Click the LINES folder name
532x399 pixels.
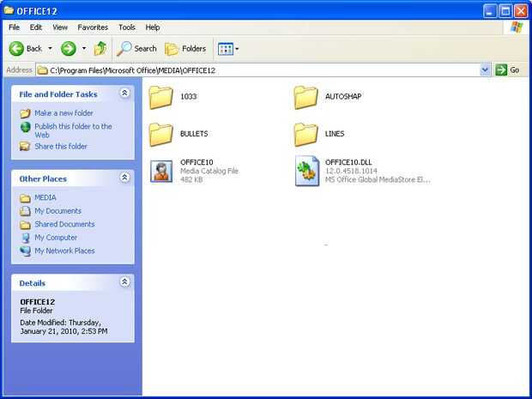tap(335, 134)
